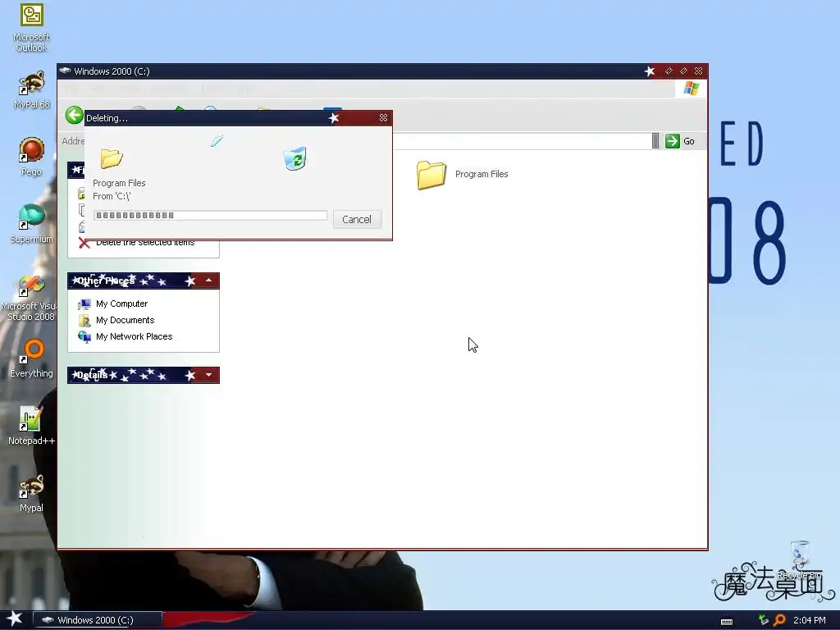Click folder icon in Deleting dialog
The height and width of the screenshot is (630, 840).
click(x=112, y=158)
